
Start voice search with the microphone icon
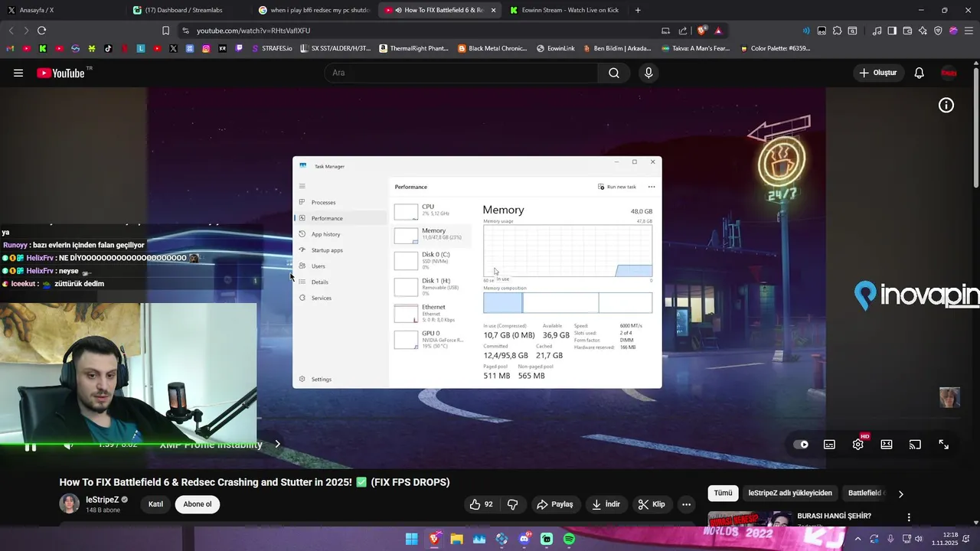(648, 73)
